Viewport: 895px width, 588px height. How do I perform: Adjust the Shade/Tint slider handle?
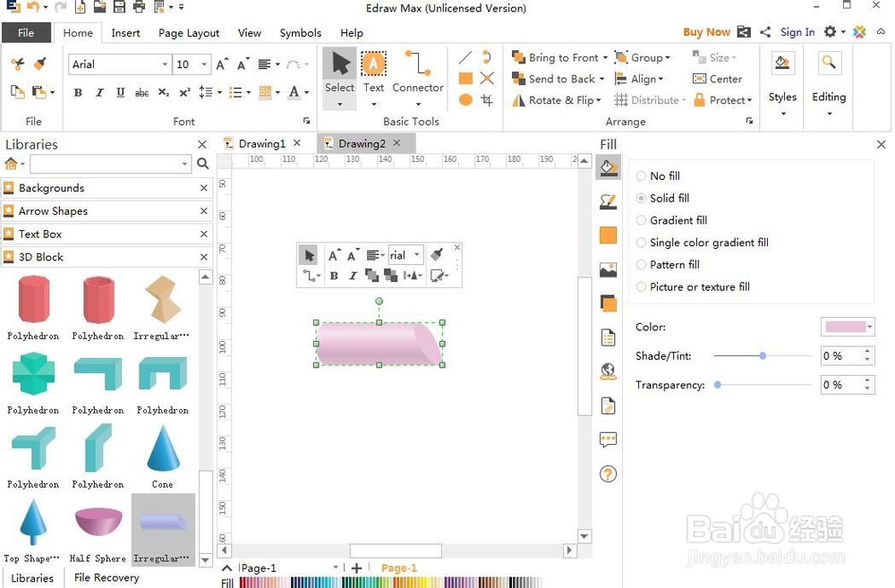(763, 355)
